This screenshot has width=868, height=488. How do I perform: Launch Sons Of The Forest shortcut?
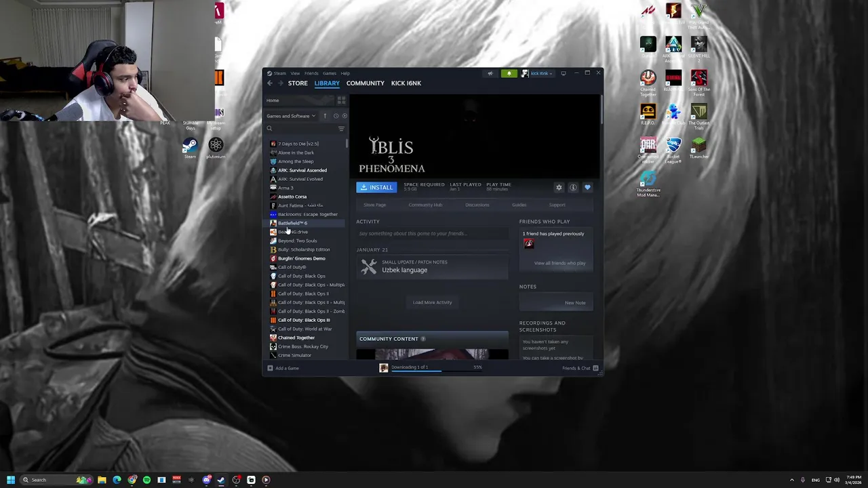[698, 83]
